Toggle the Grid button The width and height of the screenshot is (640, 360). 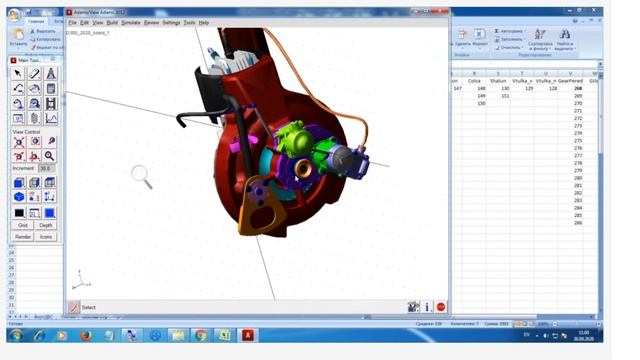(x=23, y=225)
